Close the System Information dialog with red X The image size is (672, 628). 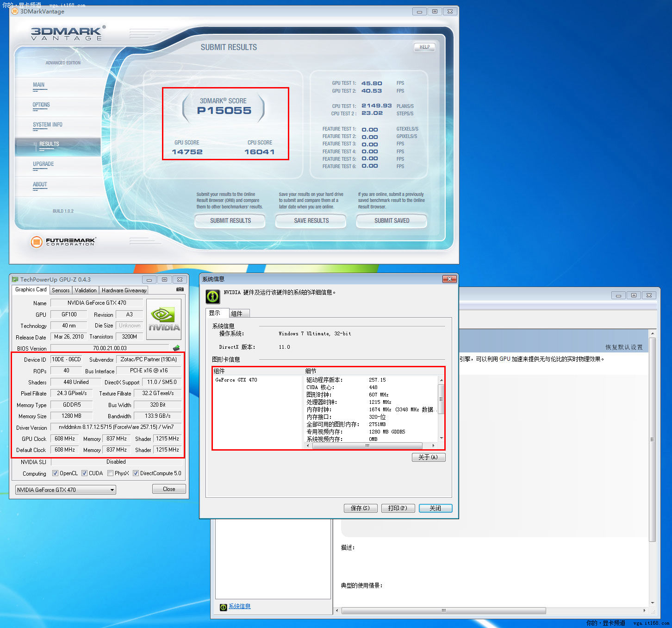(x=449, y=279)
